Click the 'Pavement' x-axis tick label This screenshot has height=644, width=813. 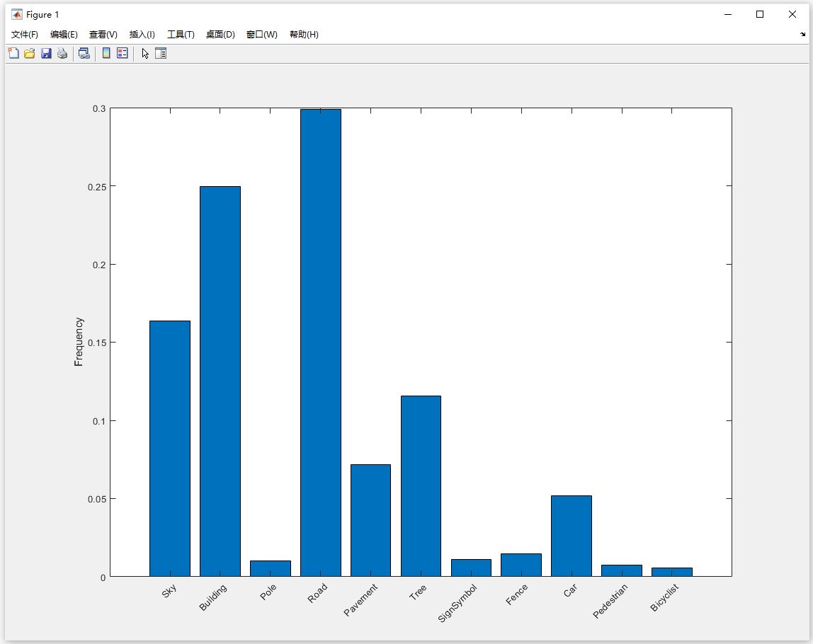(361, 600)
